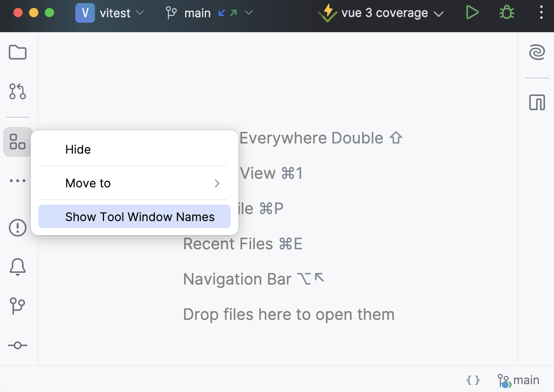Screen dimensions: 554x392
Task: Open the Pull Requests tool window
Action: pyautogui.click(x=17, y=92)
